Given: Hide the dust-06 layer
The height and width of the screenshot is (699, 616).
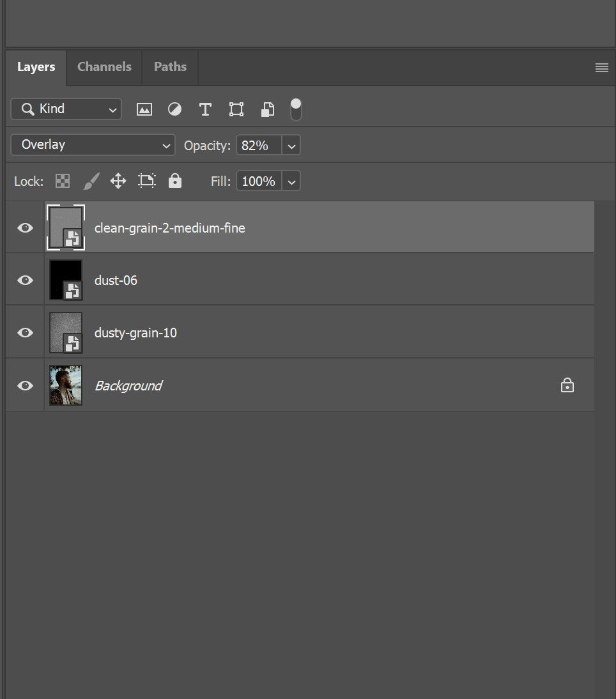Looking at the screenshot, I should point(25,280).
